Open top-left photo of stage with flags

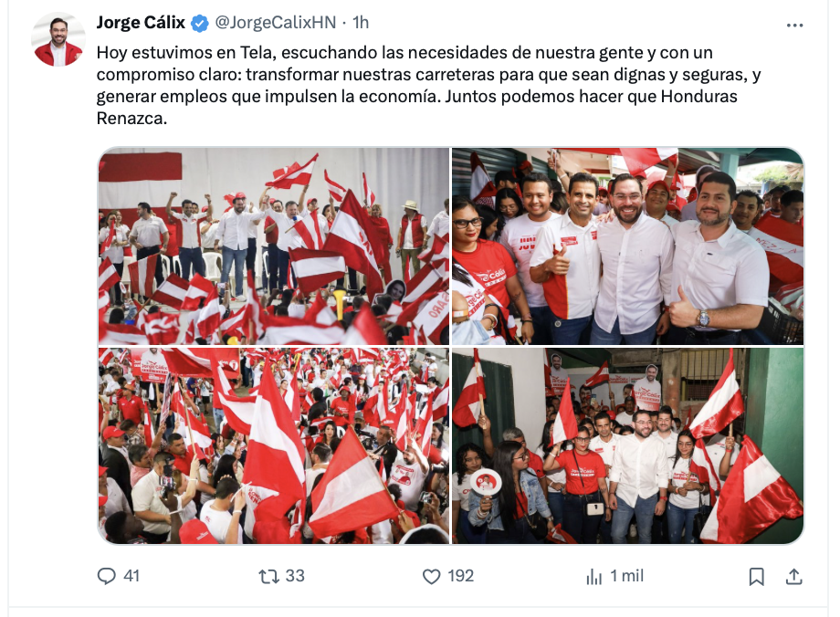(x=274, y=246)
